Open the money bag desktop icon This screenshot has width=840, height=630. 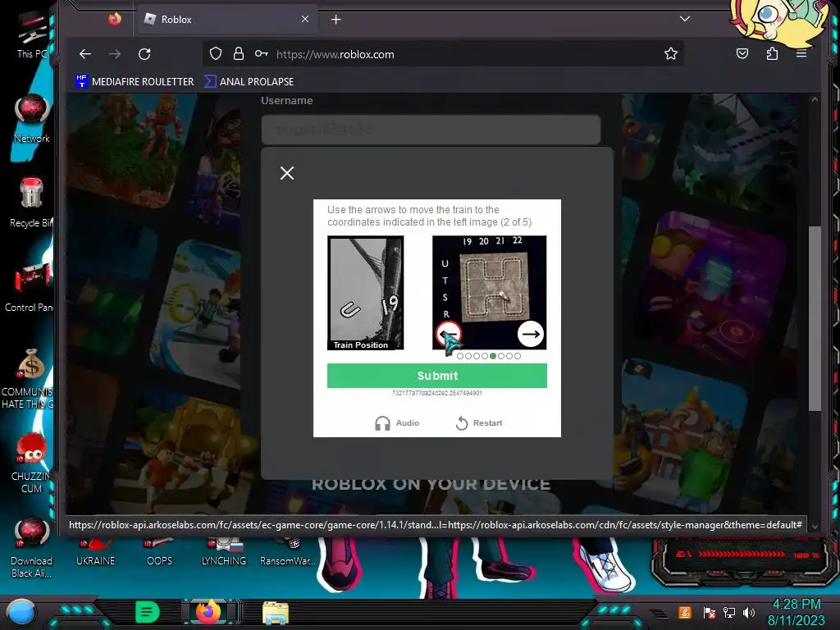point(31,378)
